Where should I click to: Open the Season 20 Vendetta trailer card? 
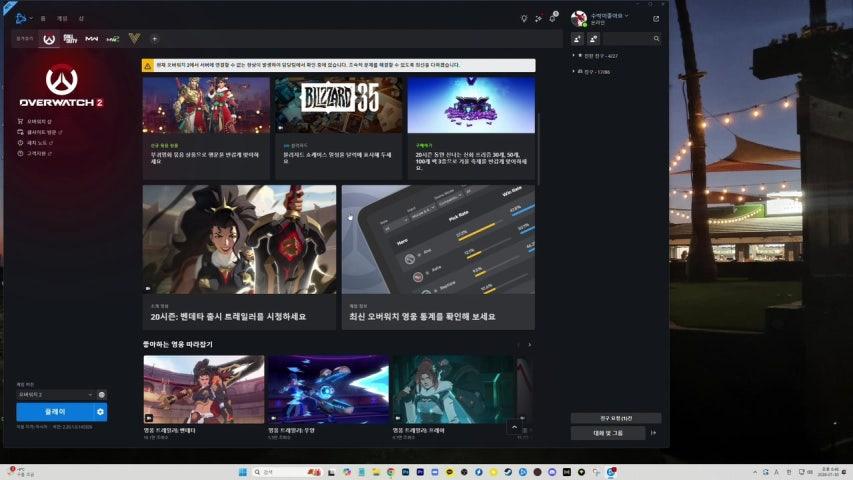[x=238, y=257]
